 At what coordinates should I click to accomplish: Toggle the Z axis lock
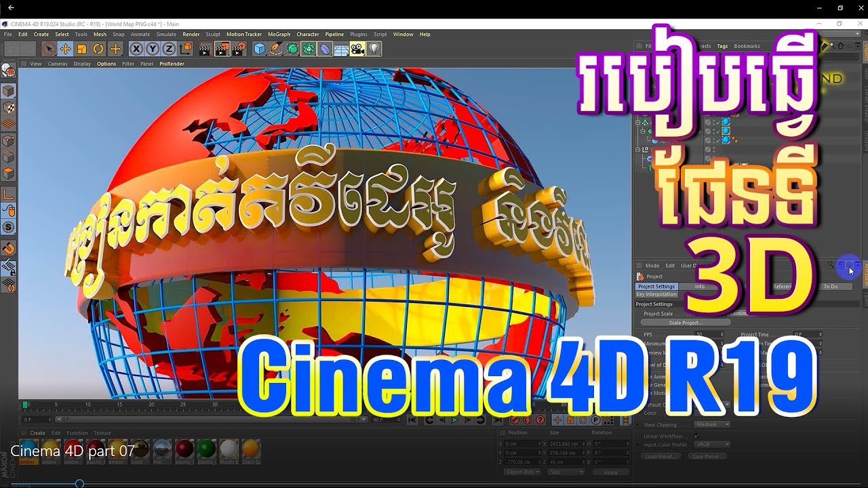[x=168, y=49]
